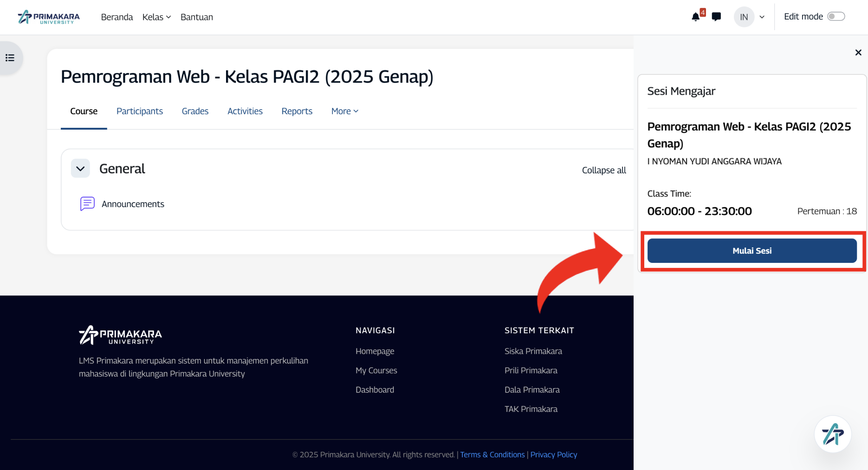Collapse the General section
The image size is (868, 470).
(x=80, y=169)
